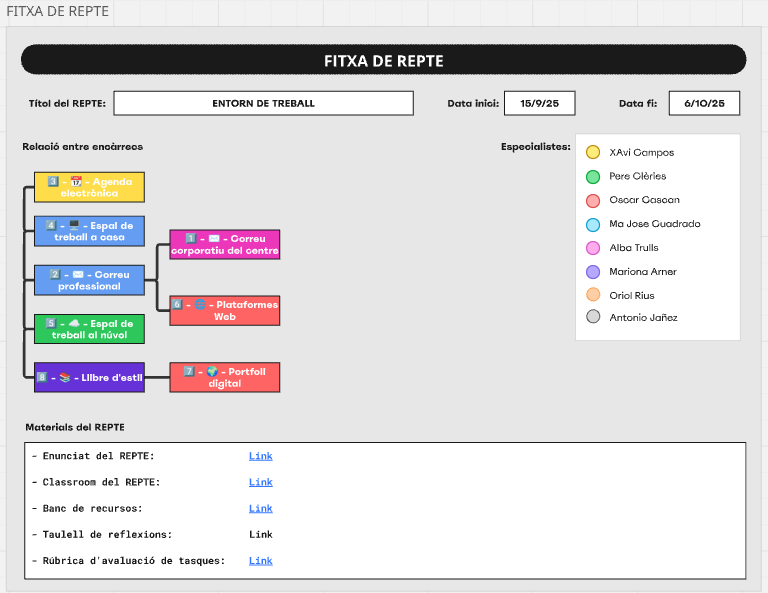768x593 pixels.
Task: Select the yellow Agenda electrònica node
Action: coord(89,187)
